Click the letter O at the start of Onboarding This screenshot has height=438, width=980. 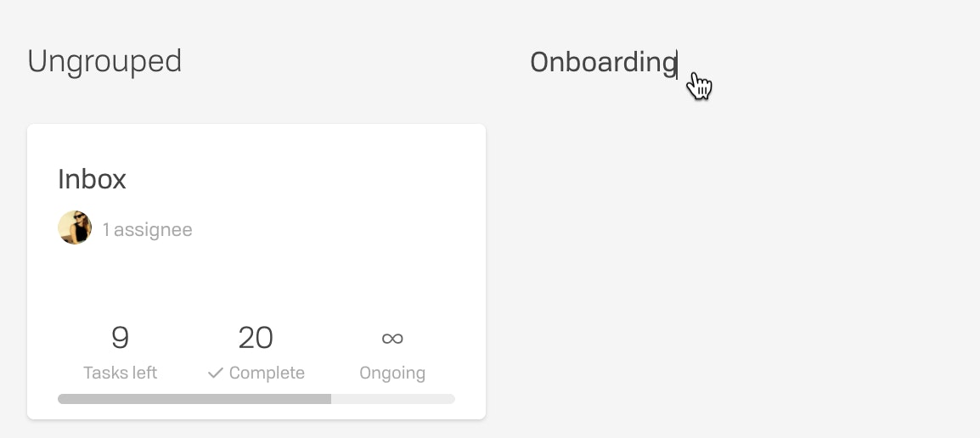[538, 63]
